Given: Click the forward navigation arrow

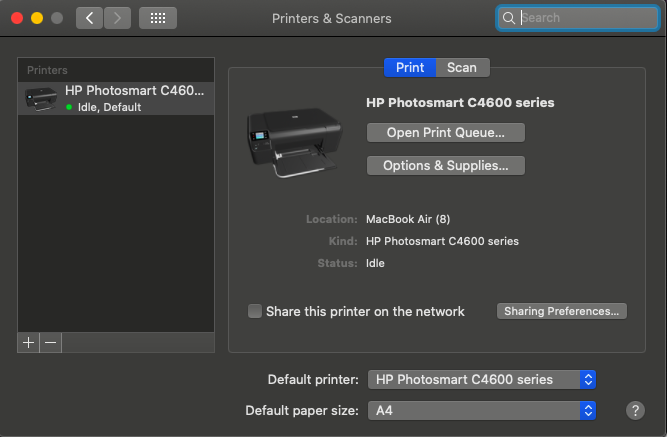Looking at the screenshot, I should (117, 18).
